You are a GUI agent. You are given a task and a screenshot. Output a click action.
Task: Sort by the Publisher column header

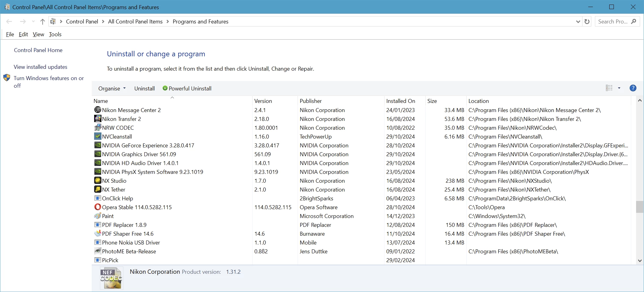coord(341,101)
